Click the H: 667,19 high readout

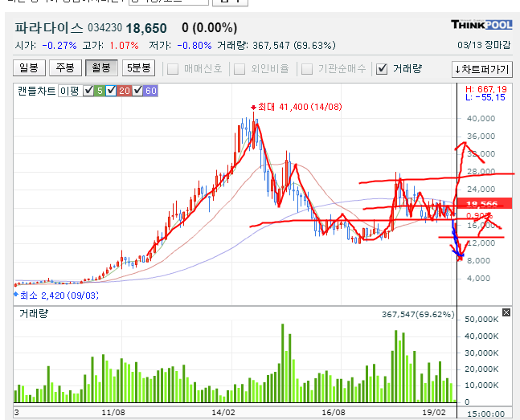486,89
